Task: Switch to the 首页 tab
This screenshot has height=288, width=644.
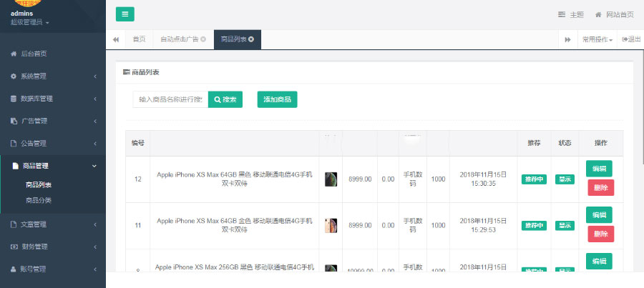Action: tap(139, 39)
